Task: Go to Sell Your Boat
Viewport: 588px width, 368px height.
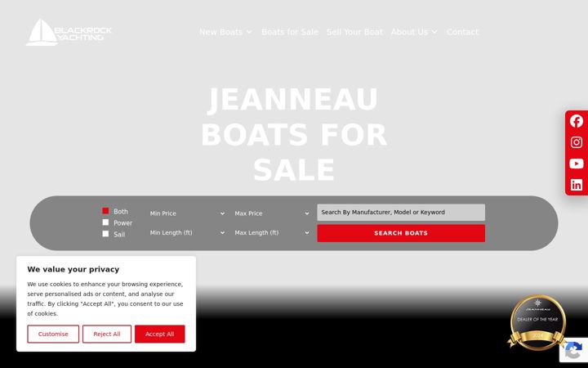Action: click(354, 32)
